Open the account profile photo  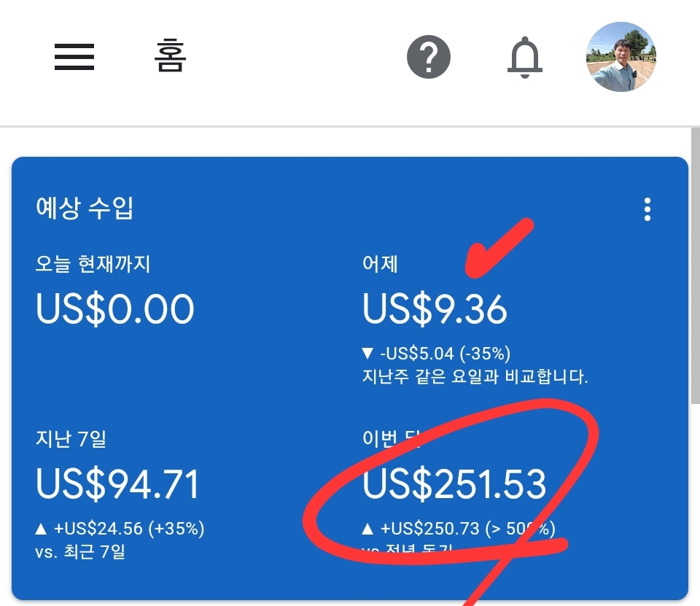(x=621, y=57)
